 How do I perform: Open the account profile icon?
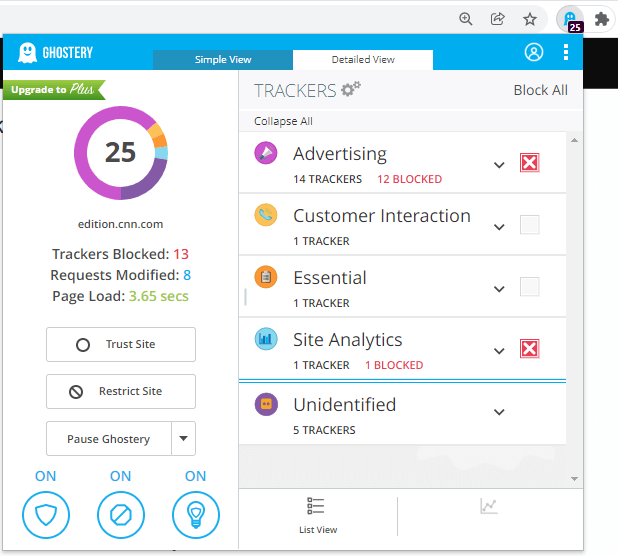(534, 52)
